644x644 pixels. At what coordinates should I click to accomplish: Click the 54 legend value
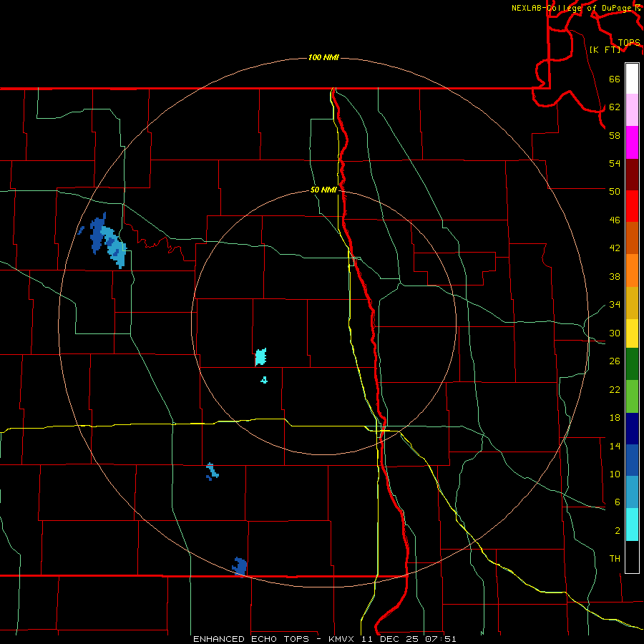[x=615, y=163]
